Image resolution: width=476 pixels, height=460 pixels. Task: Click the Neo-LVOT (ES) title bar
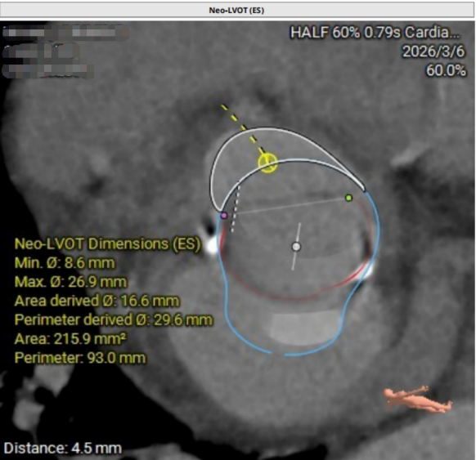(237, 10)
